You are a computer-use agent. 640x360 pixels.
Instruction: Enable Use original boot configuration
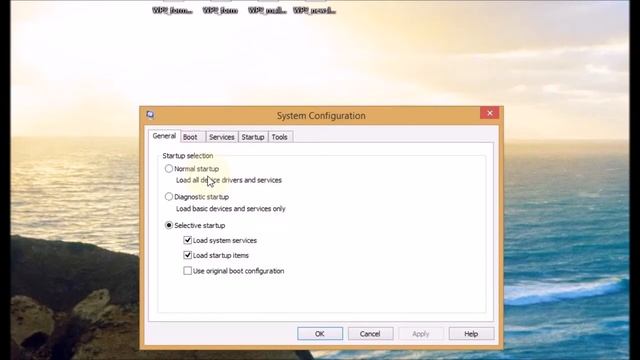coord(187,271)
